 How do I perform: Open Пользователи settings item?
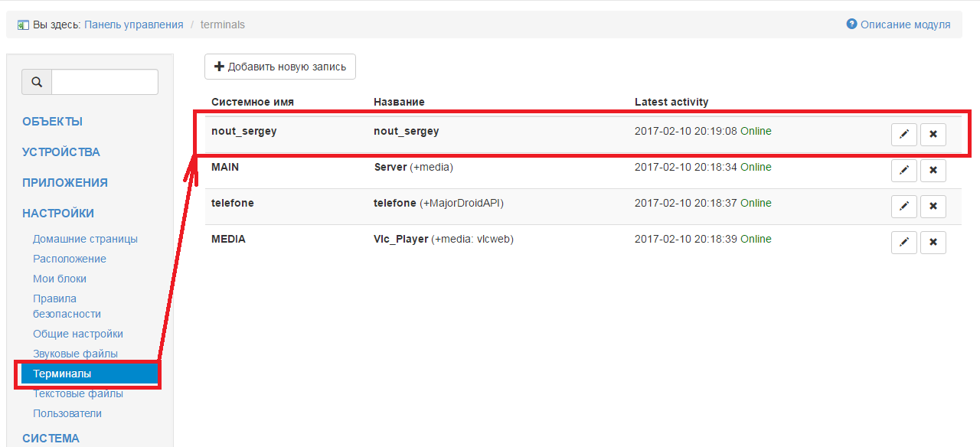point(67,413)
